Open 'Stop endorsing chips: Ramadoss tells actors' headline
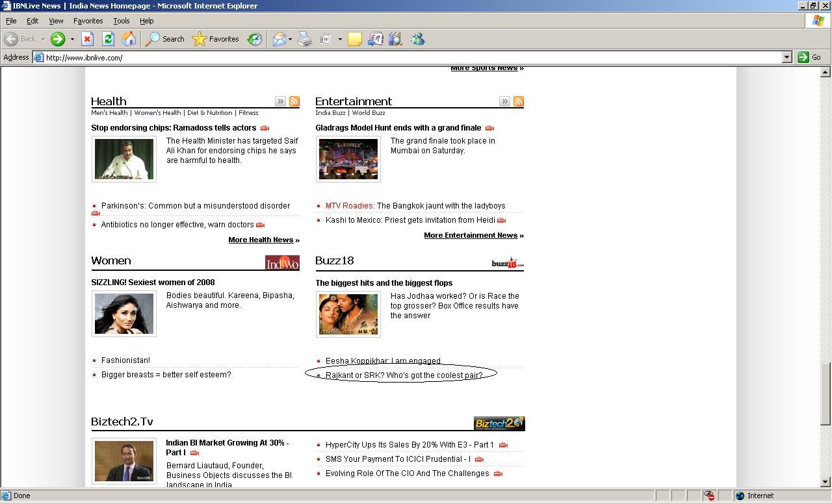This screenshot has width=832, height=504. 174,127
